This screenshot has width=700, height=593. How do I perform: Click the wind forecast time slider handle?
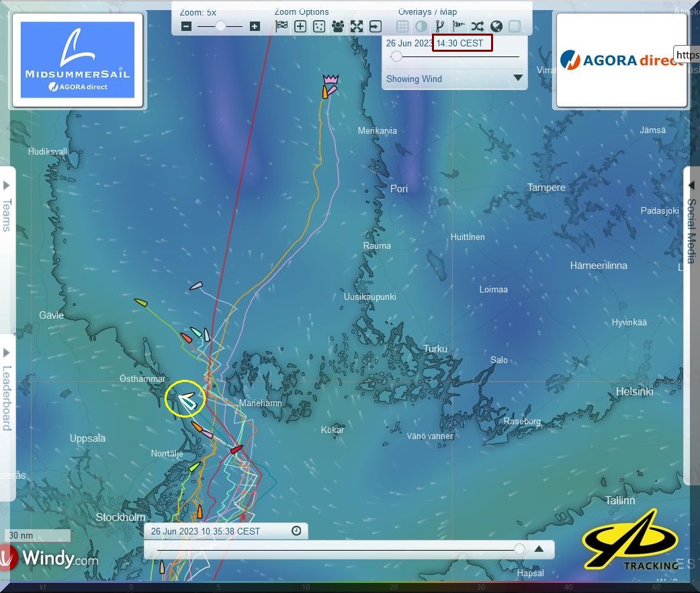click(x=396, y=57)
